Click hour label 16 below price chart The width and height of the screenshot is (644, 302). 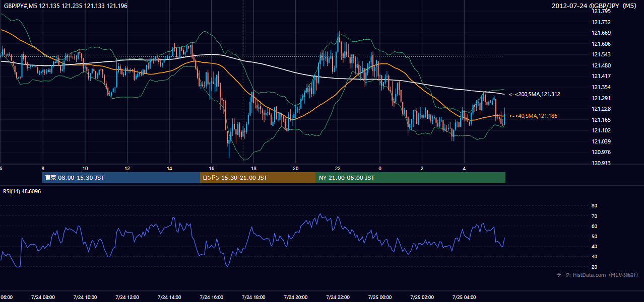tap(212, 168)
